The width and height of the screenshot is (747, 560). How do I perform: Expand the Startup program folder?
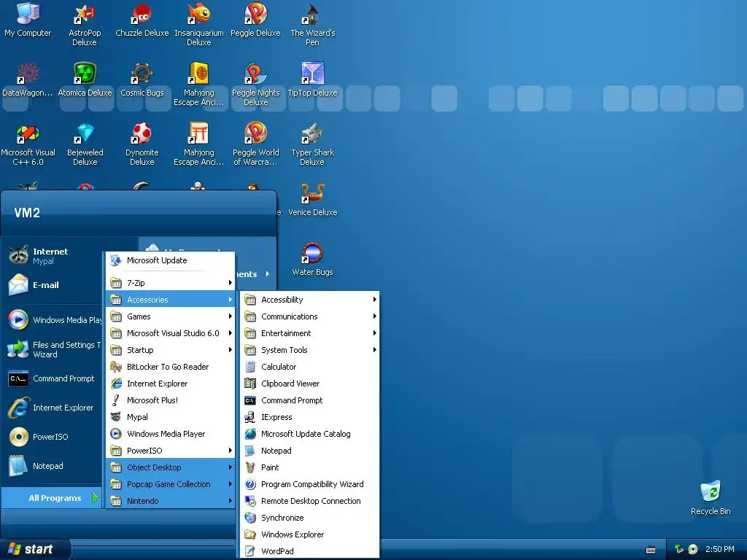(171, 350)
